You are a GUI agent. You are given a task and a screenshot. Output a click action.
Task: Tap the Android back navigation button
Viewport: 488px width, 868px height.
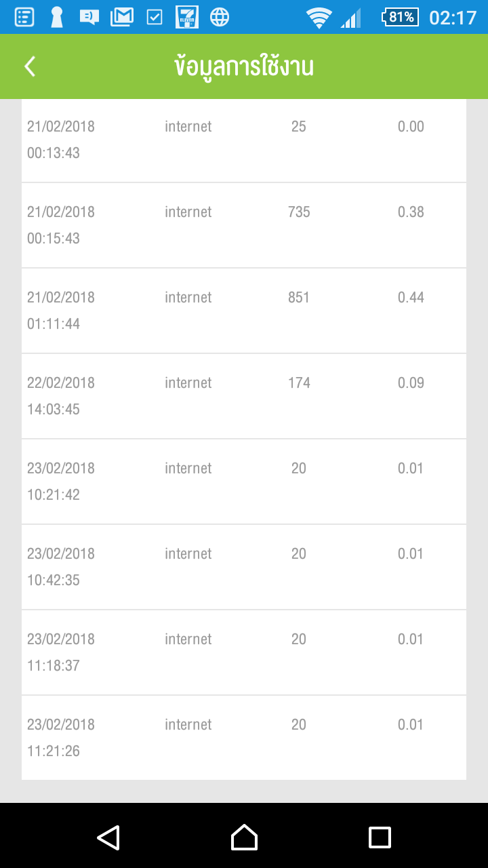tap(108, 837)
